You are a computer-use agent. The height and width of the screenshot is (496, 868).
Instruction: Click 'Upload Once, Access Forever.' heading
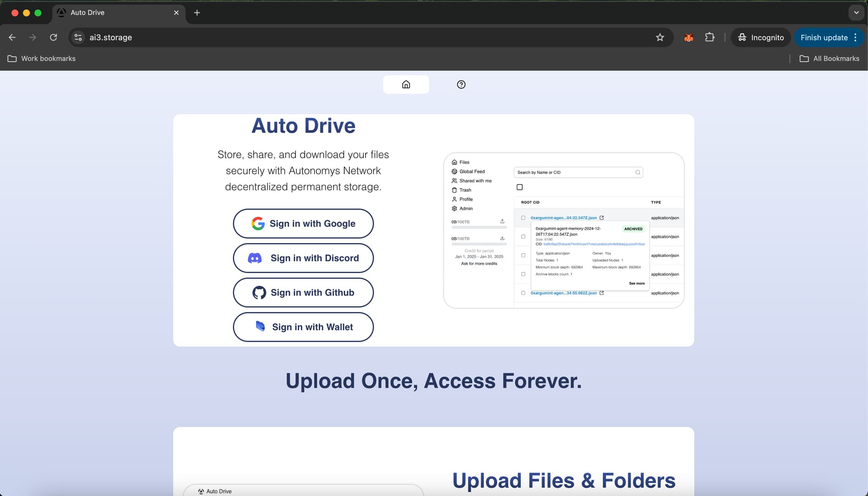click(x=434, y=381)
